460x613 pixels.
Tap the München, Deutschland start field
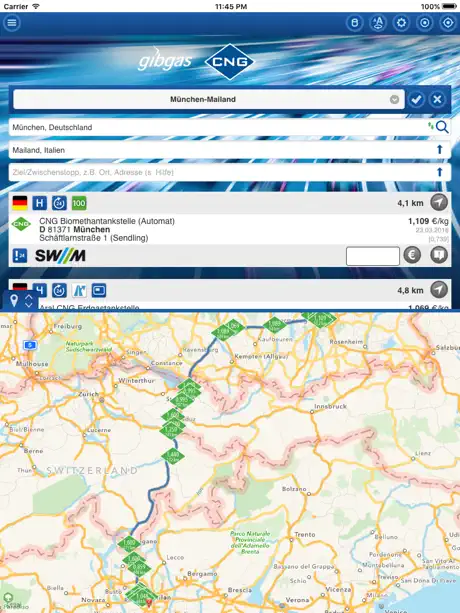(217, 127)
